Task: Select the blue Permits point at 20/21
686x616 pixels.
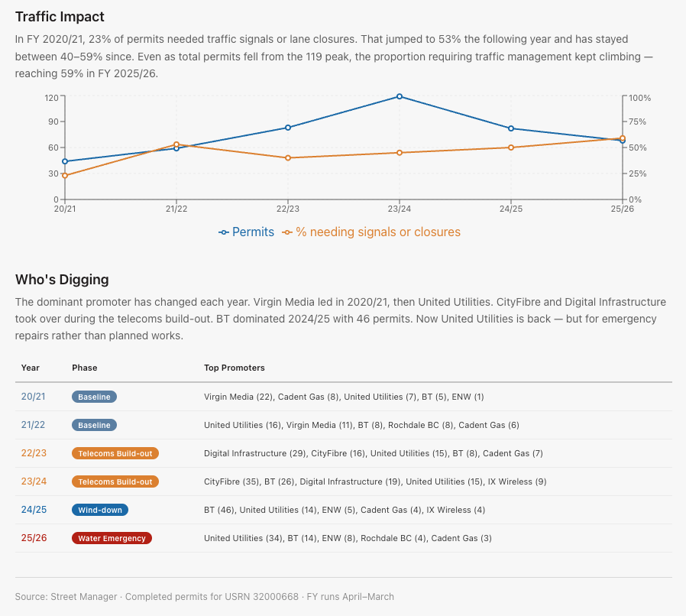Action: click(65, 161)
